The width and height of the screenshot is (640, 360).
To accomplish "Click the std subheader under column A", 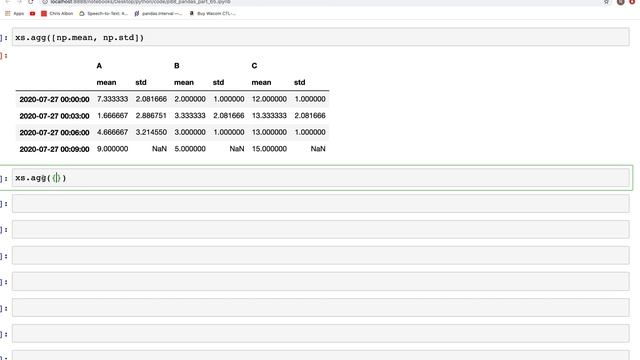I will click(141, 82).
